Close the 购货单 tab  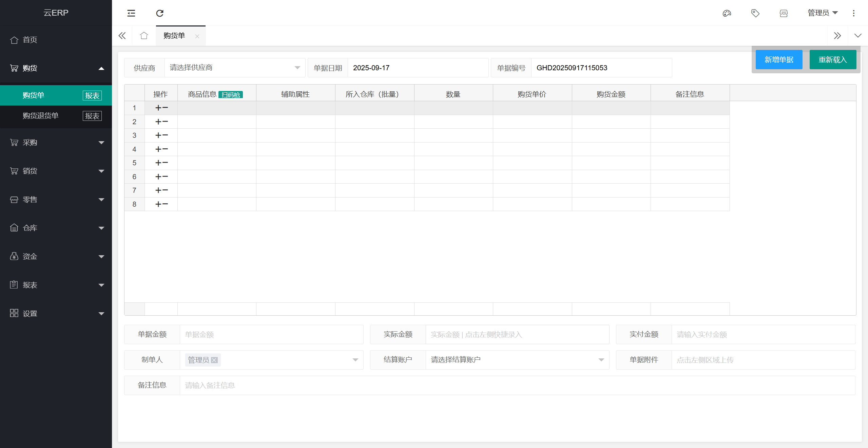[x=197, y=36]
